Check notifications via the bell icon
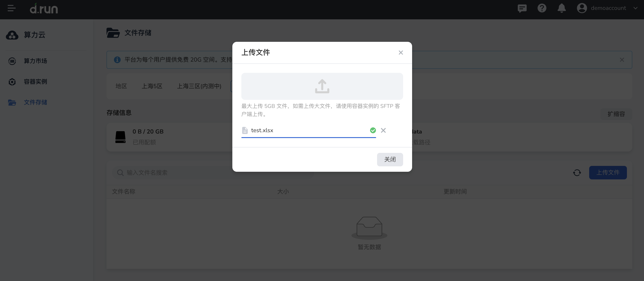The height and width of the screenshot is (281, 644). click(x=562, y=8)
